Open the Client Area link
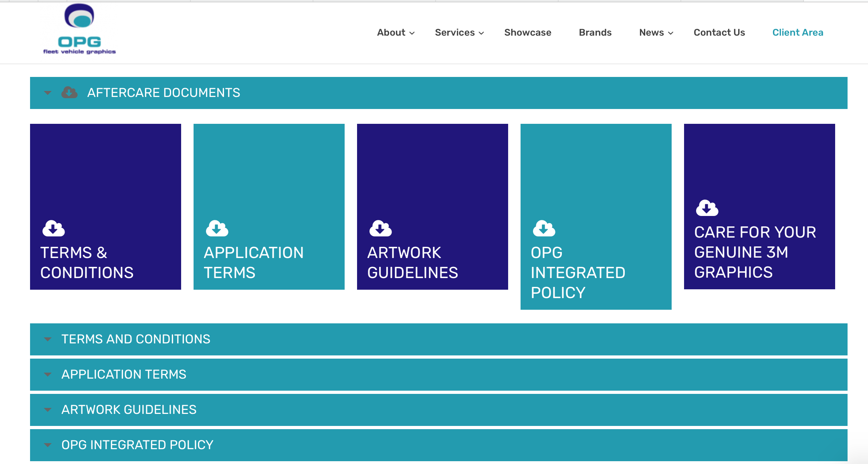 [x=798, y=32]
